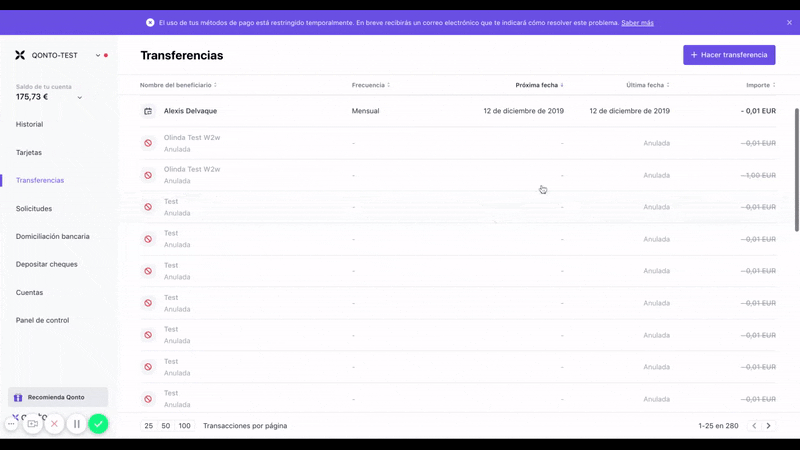Click Hacer transferencia button

pyautogui.click(x=729, y=55)
